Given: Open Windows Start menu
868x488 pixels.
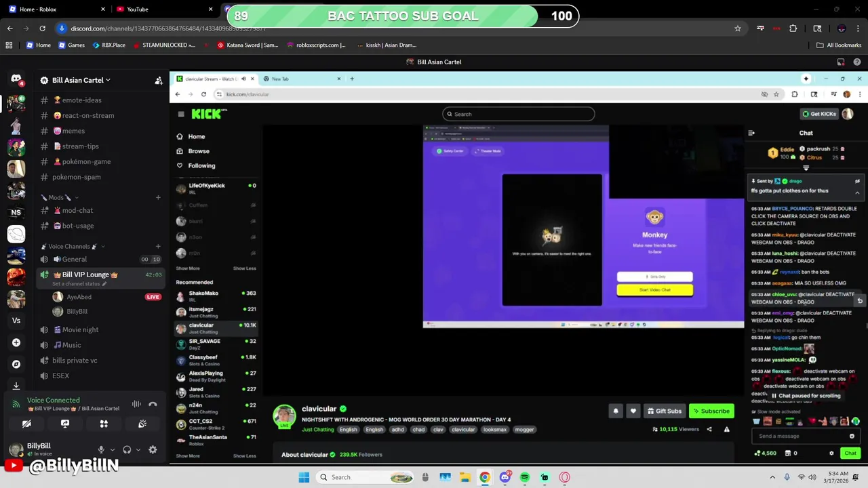Looking at the screenshot, I should tap(304, 477).
